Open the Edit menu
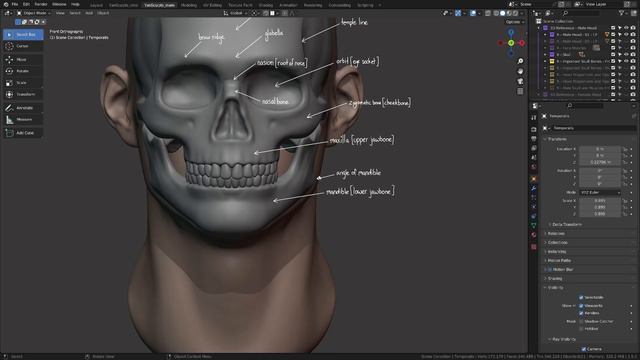The height and width of the screenshot is (360, 640). point(26,4)
